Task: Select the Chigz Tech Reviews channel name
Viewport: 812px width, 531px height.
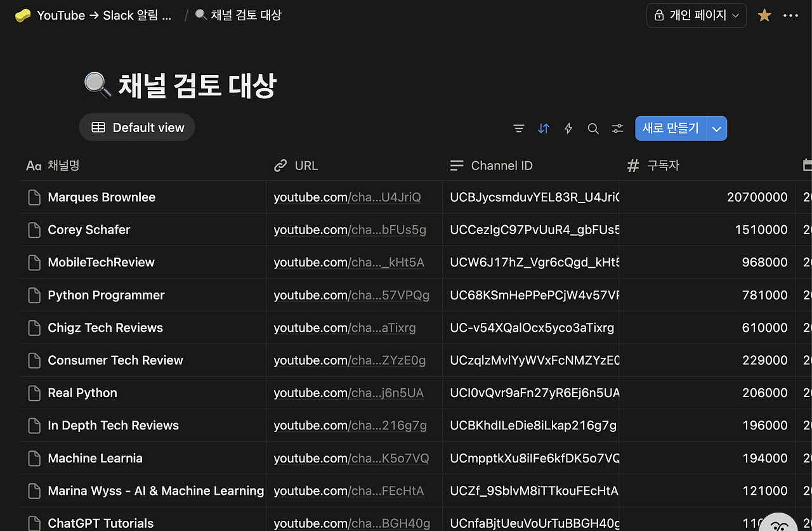Action: [105, 327]
